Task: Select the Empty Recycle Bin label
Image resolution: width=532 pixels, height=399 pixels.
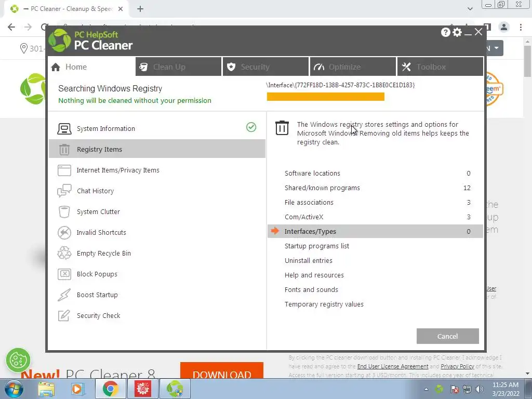Action: tap(104, 253)
